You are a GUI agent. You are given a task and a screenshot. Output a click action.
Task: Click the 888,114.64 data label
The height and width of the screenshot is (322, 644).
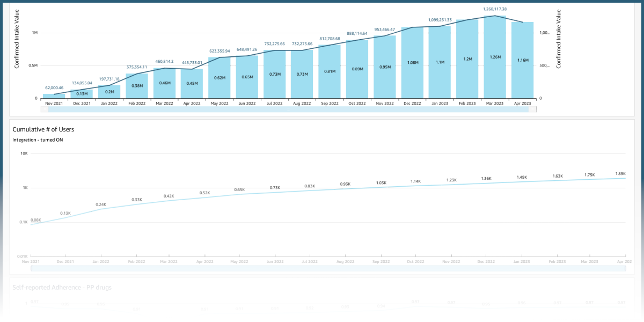click(x=357, y=33)
